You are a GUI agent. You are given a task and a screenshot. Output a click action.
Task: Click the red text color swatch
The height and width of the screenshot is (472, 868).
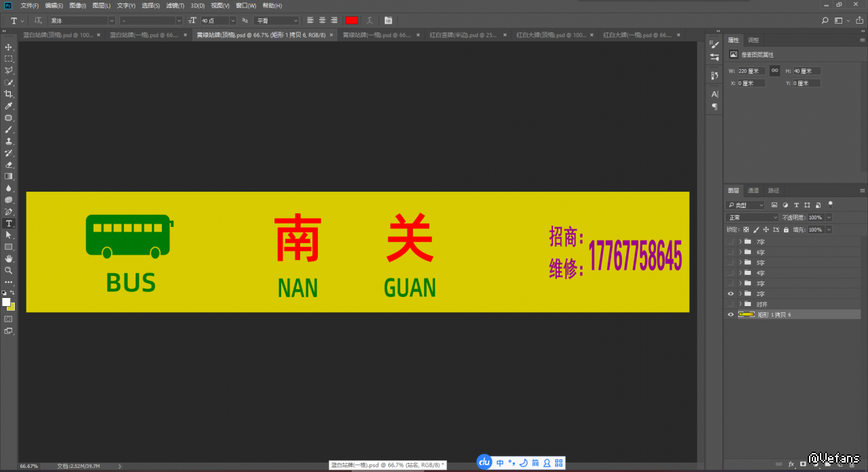pos(352,20)
